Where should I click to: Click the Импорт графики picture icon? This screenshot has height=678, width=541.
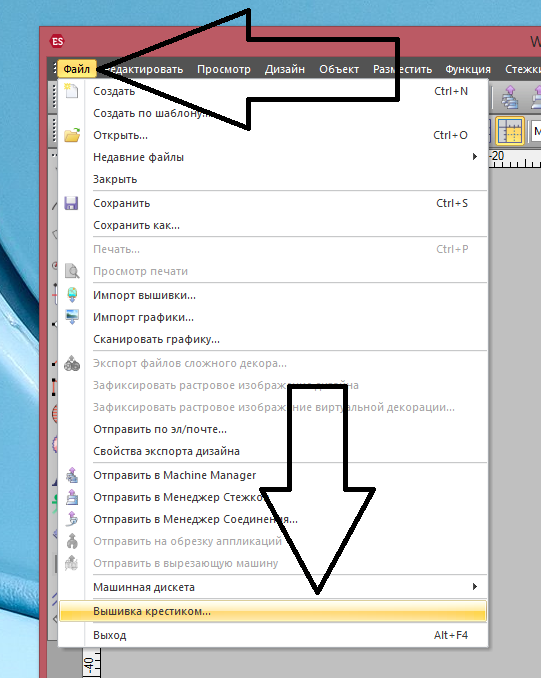pos(72,317)
